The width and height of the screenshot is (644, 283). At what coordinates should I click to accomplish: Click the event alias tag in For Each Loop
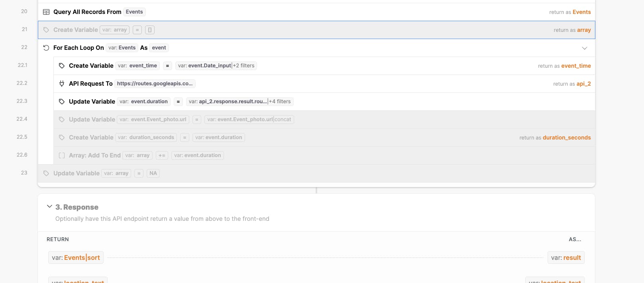[159, 48]
